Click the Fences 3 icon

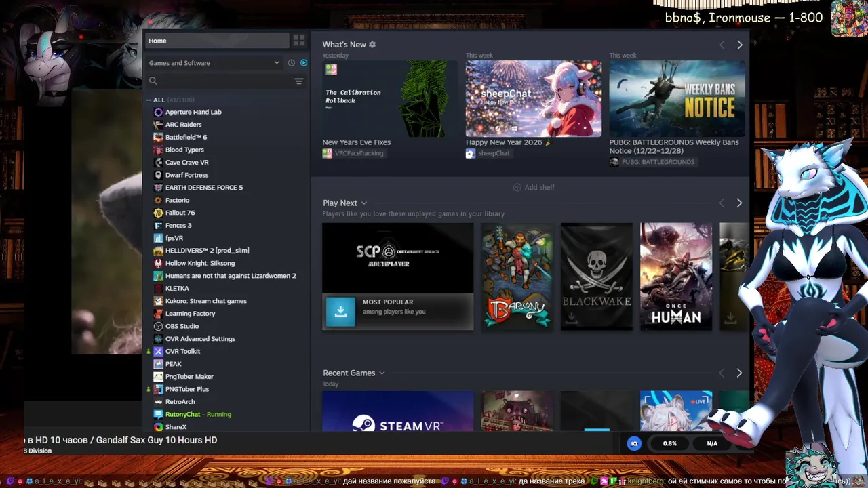(158, 225)
